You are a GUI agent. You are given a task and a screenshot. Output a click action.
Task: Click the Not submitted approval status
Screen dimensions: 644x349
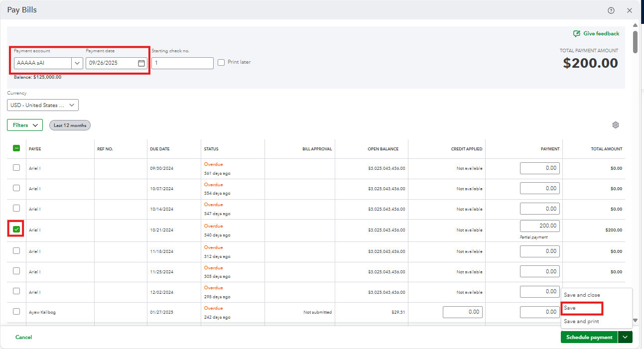tap(318, 312)
